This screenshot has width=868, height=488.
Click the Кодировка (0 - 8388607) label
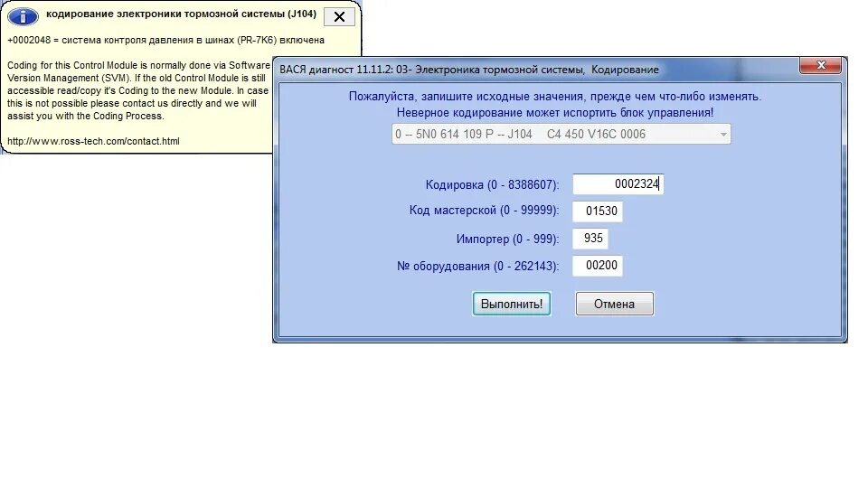[x=492, y=184]
